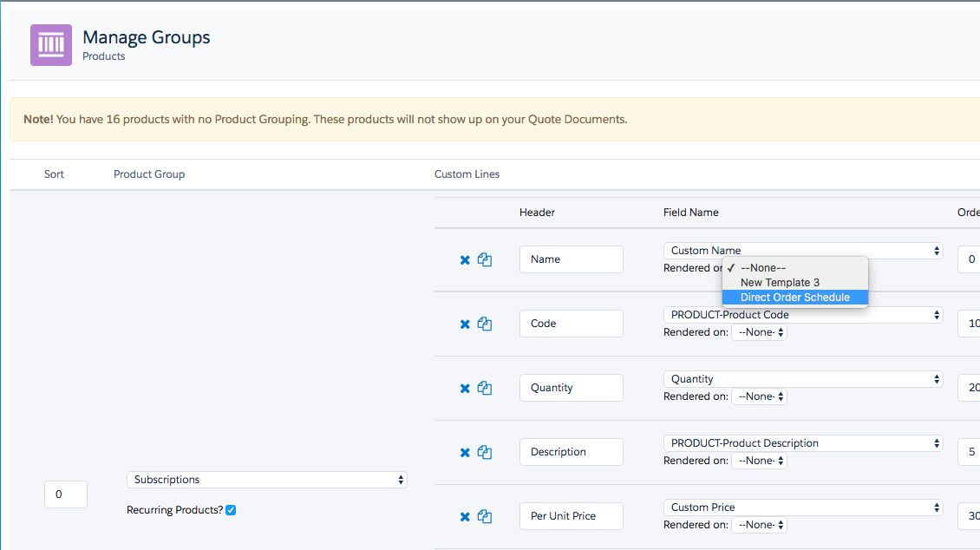
Task: Choose --None-- in the open list
Action: coord(795,267)
